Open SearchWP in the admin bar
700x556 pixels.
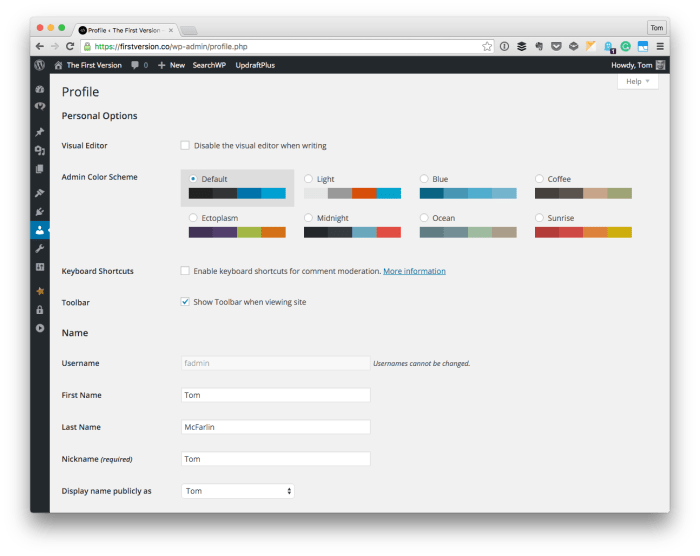pyautogui.click(x=209, y=65)
